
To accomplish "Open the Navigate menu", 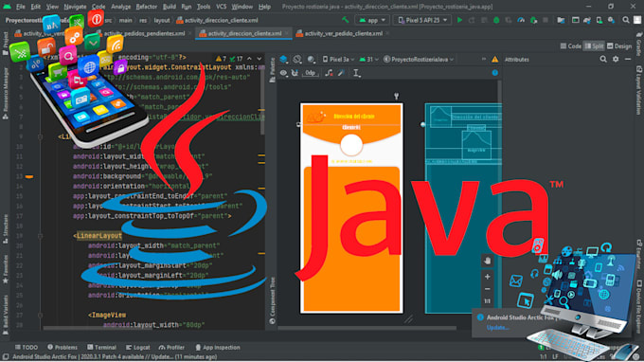I will [x=75, y=7].
